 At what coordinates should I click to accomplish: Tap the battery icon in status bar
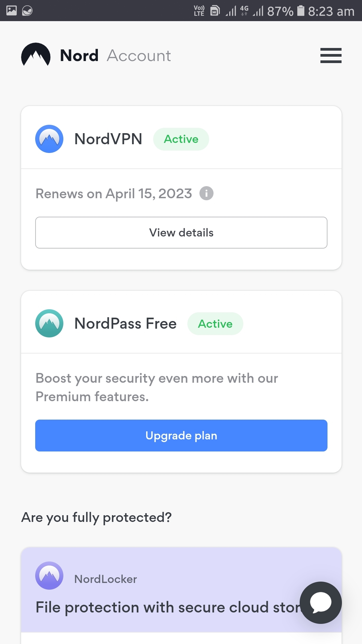point(301,11)
